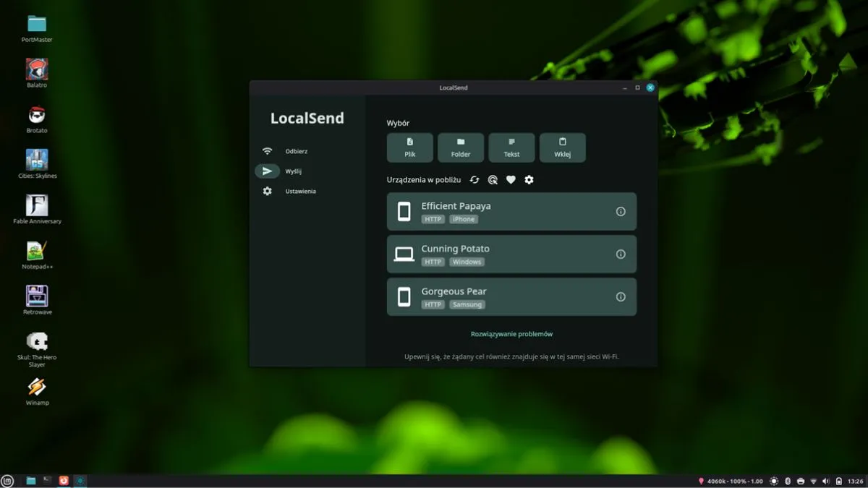
Task: Click the Windows tag on Cunning Potato
Action: click(x=467, y=262)
